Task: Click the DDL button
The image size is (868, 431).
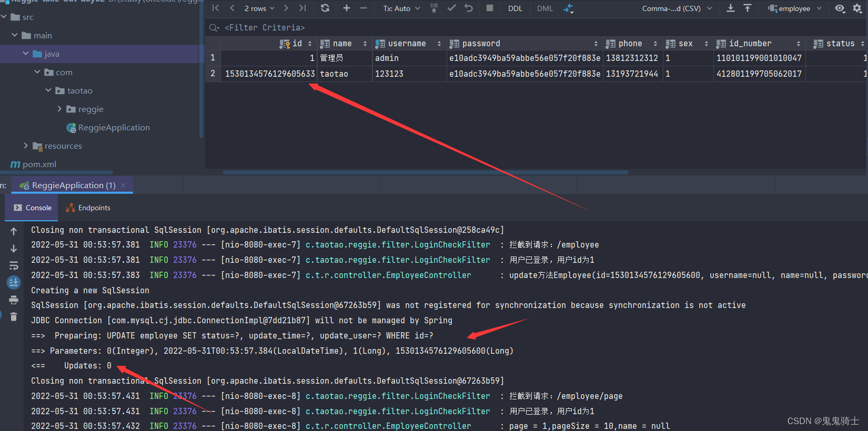Action: (x=515, y=8)
